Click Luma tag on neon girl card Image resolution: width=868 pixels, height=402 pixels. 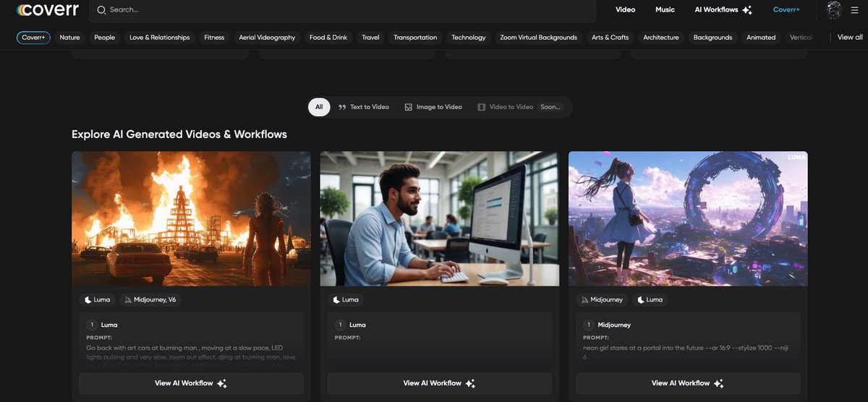point(650,299)
